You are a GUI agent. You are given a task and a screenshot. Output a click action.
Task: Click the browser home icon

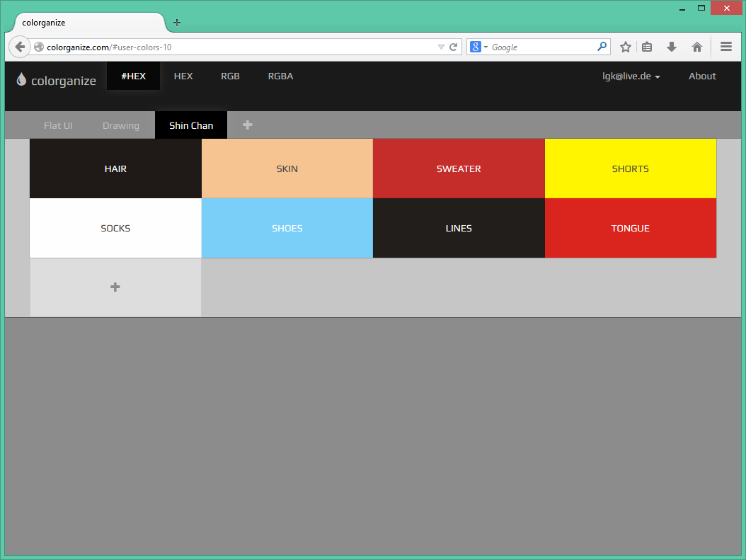tap(697, 47)
